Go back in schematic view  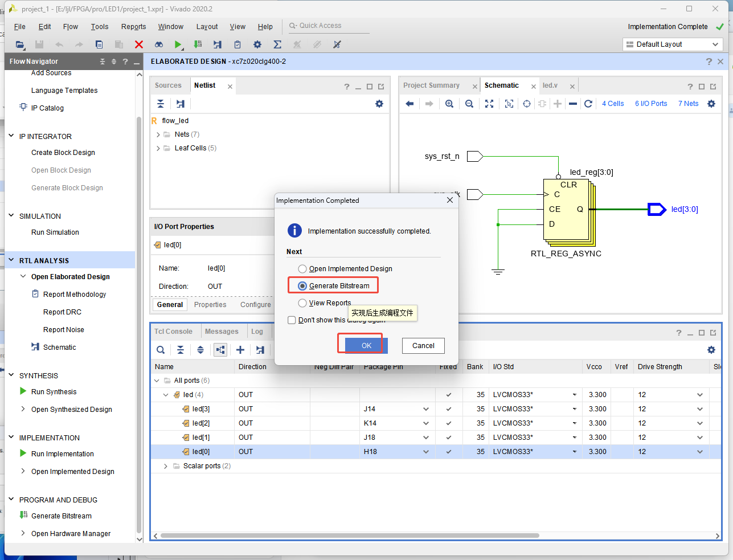[410, 104]
